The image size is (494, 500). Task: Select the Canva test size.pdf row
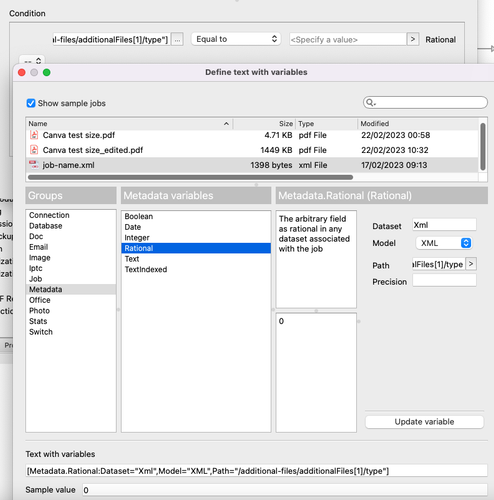[x=252, y=135]
